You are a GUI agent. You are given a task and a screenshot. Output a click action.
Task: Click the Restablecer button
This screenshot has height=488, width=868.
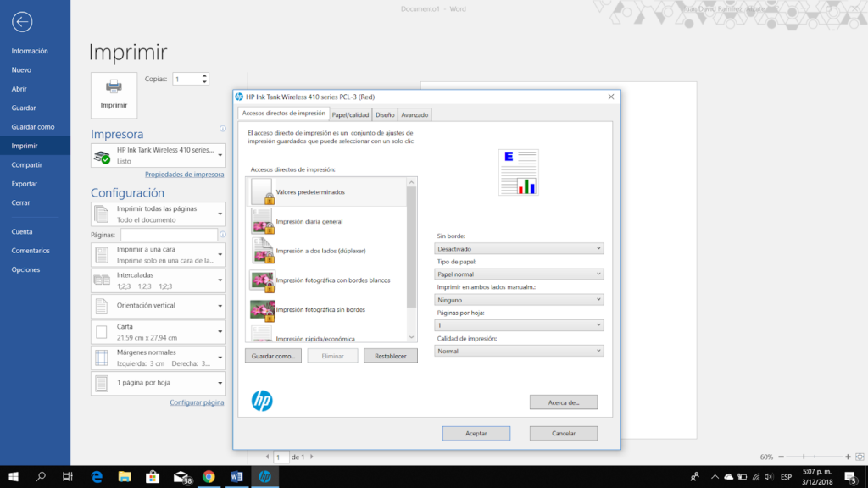pos(390,356)
